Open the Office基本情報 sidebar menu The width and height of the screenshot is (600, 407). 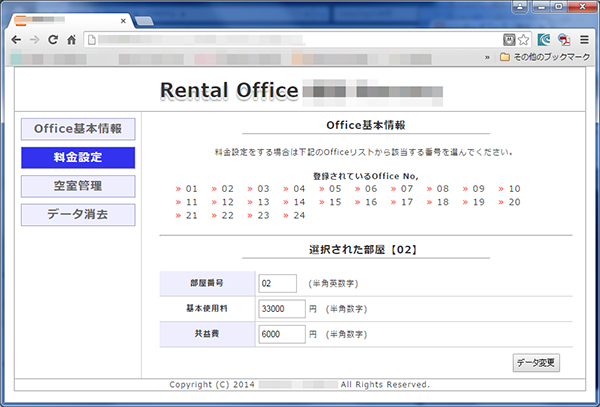(x=78, y=129)
